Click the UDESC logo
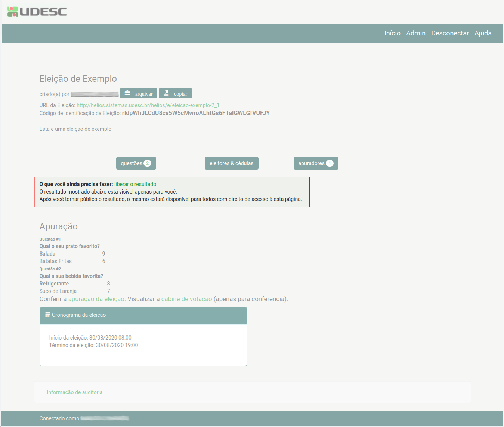504x427 pixels. coord(37,12)
